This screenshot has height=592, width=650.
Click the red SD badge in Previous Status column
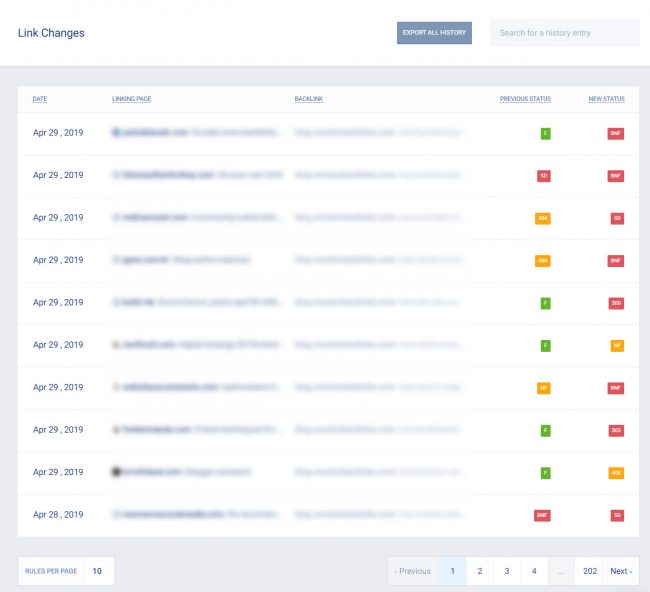coord(543,175)
